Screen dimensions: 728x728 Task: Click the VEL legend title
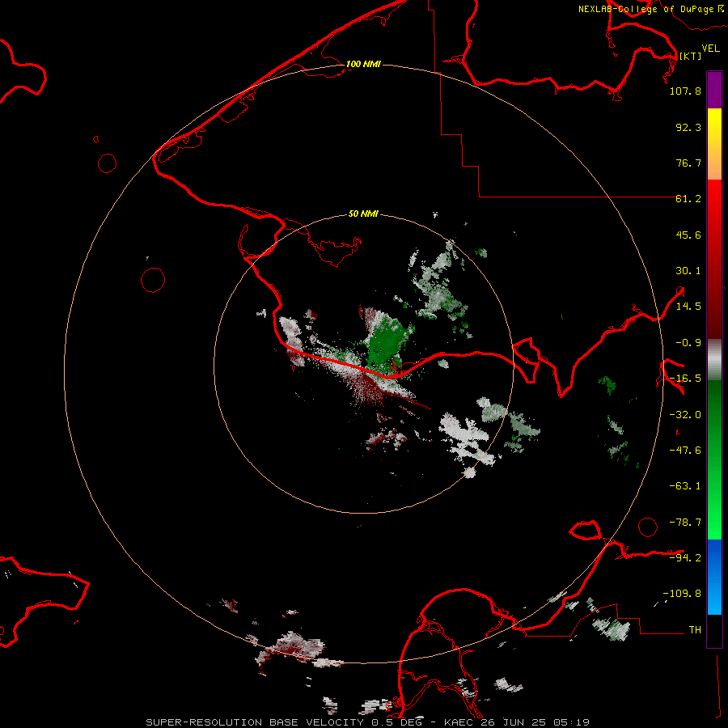pyautogui.click(x=711, y=48)
